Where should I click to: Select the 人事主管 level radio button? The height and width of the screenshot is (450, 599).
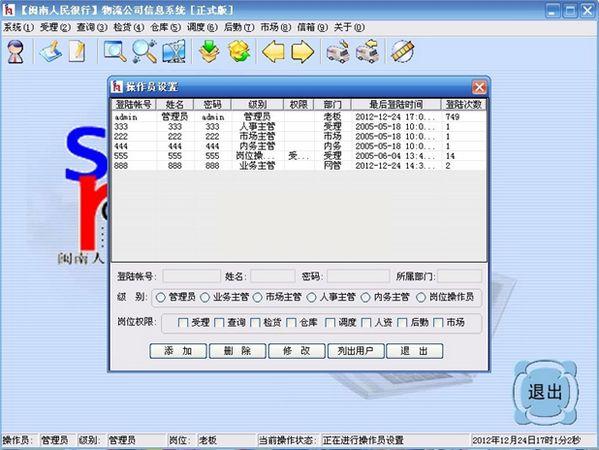coord(312,297)
